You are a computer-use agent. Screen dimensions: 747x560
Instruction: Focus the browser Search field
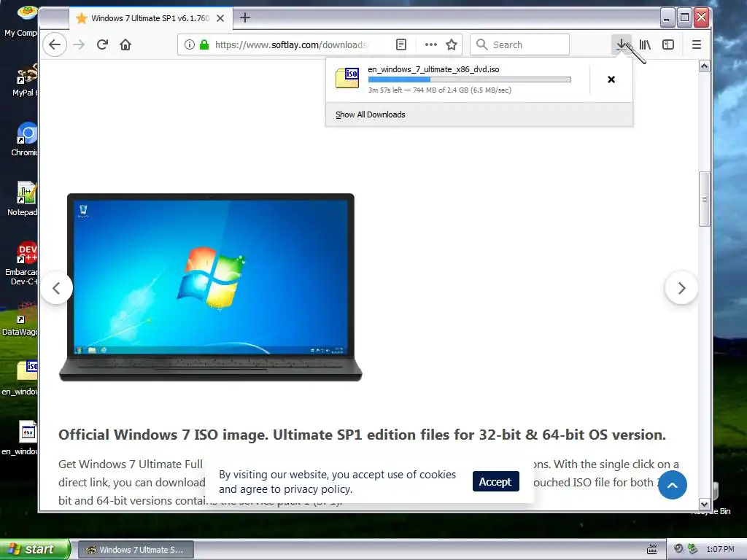519,44
